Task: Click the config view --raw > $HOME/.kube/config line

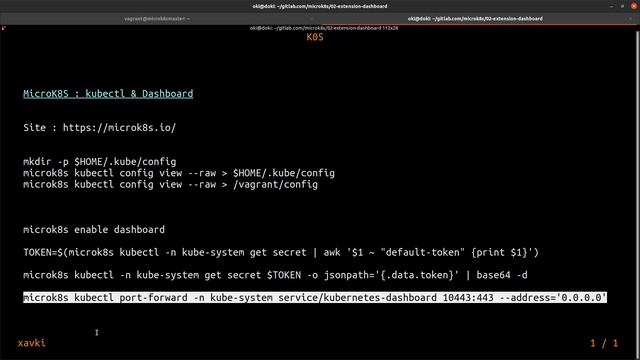Action: [179, 173]
